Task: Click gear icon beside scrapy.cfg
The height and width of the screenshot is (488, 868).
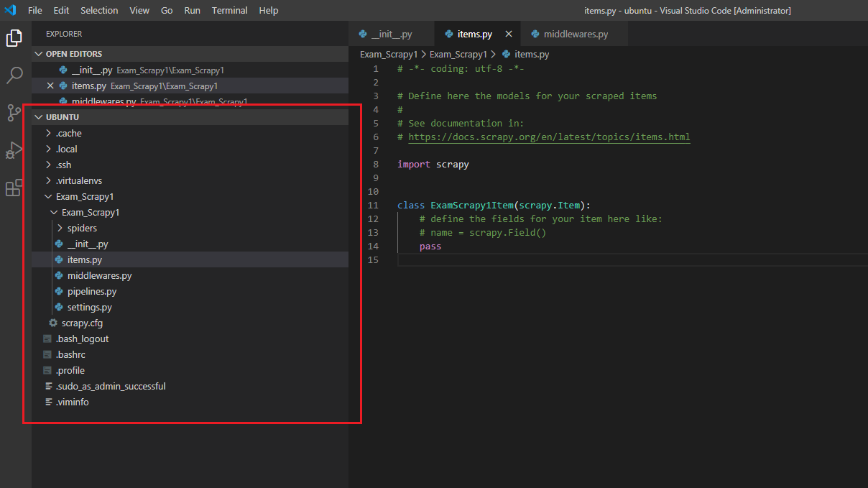Action: click(52, 323)
